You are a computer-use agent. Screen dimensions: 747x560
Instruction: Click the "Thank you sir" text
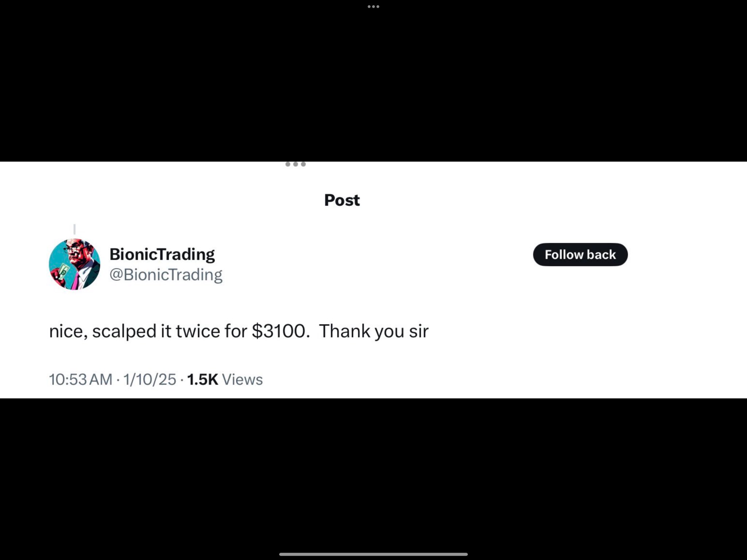click(373, 331)
